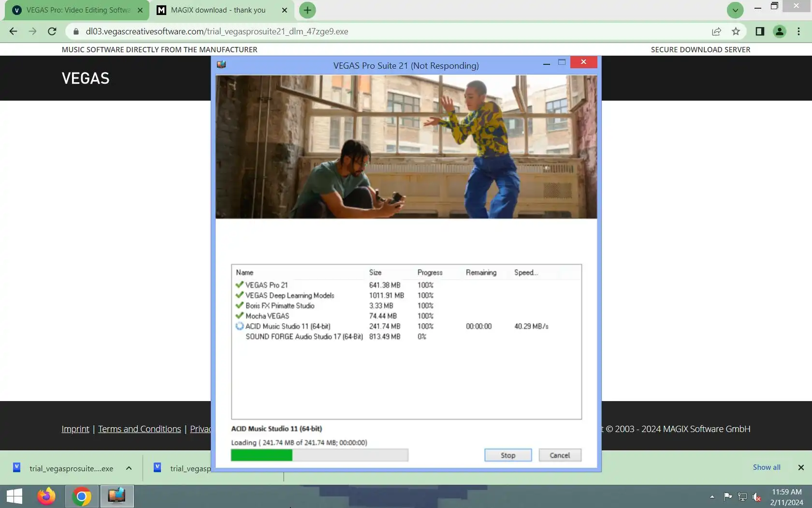Screen dimensions: 812x508
Task: Click the Stop button in installer
Action: click(x=508, y=455)
